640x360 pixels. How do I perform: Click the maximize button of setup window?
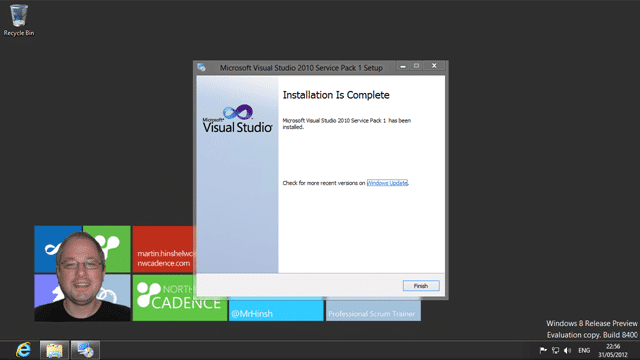pyautogui.click(x=416, y=66)
